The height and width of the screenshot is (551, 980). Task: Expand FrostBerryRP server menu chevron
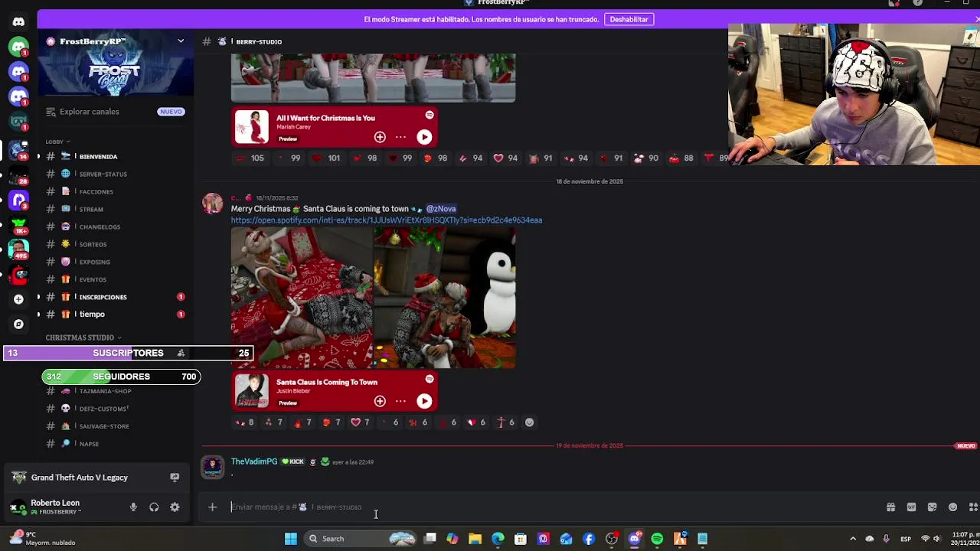tap(181, 41)
